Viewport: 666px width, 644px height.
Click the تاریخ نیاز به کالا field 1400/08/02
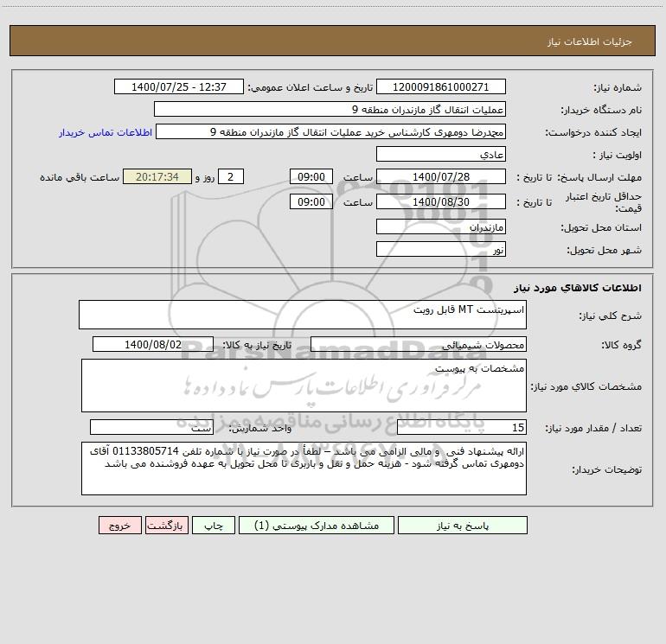[153, 344]
